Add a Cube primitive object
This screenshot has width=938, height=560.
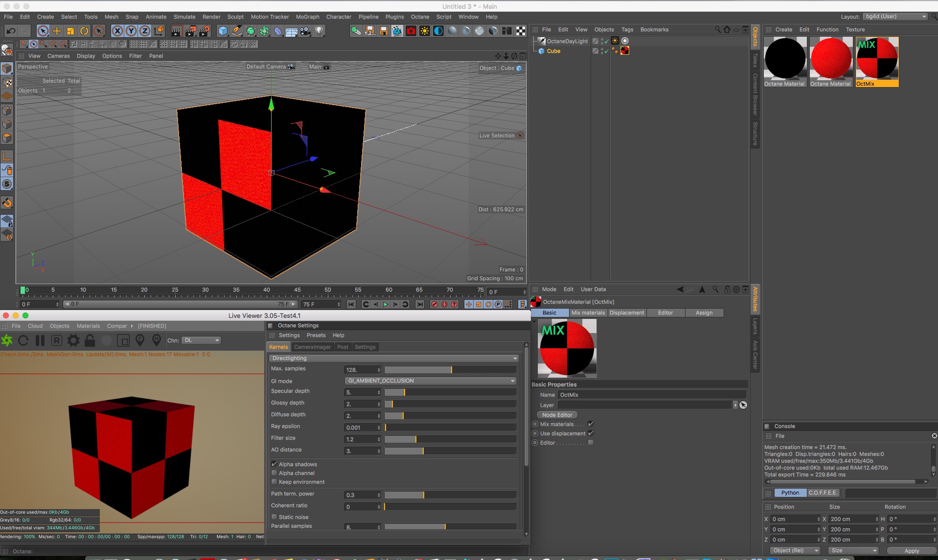223,31
